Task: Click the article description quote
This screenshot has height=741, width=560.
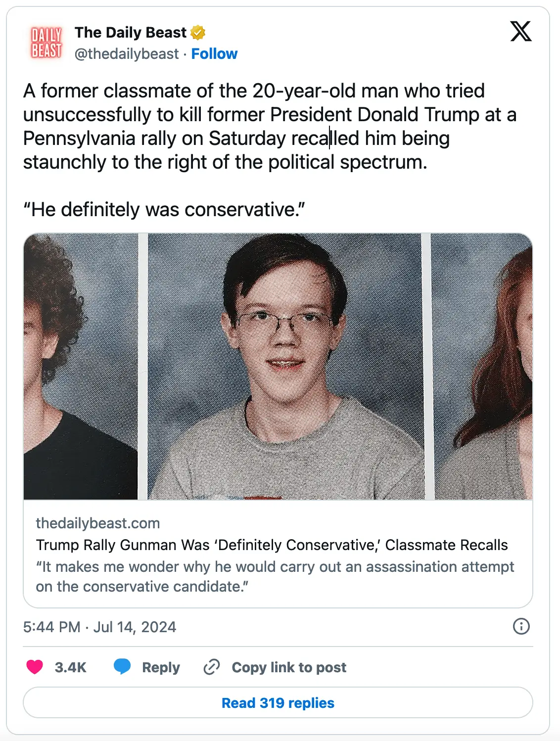Action: coord(275,577)
